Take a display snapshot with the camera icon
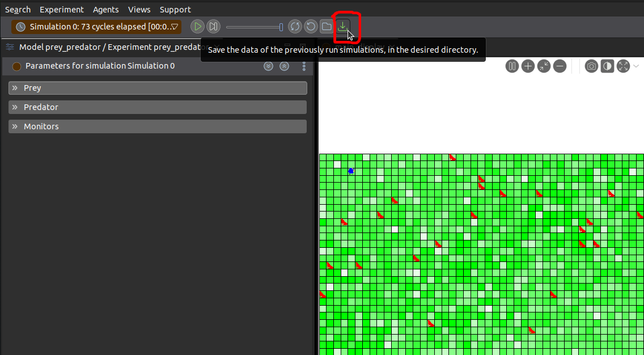644x355 pixels. (x=591, y=66)
